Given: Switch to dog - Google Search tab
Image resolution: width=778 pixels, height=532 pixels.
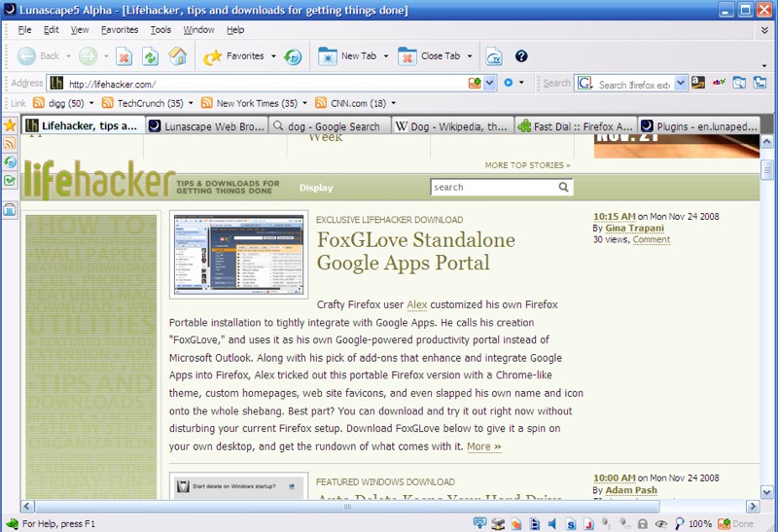Looking at the screenshot, I should [330, 126].
